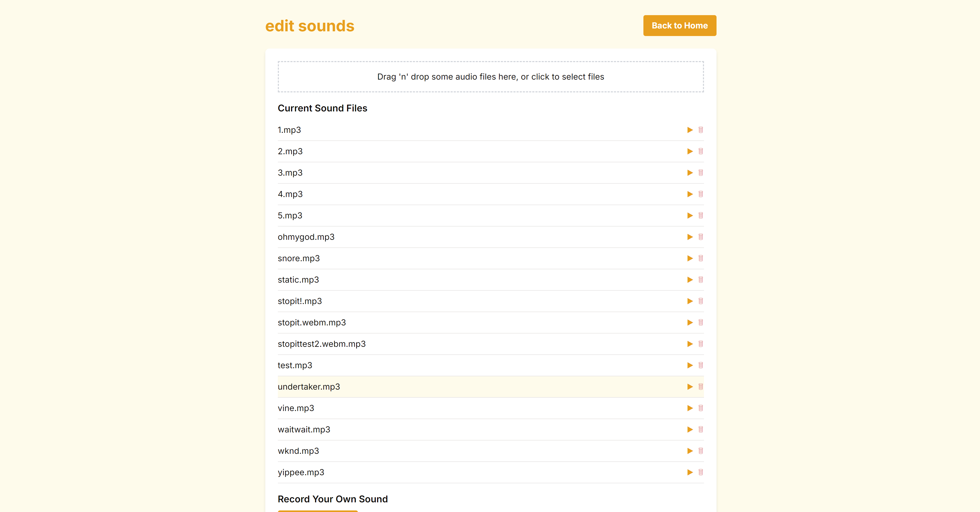Select the stopit.webm.mp3 file name
The width and height of the screenshot is (980, 512).
pos(312,323)
